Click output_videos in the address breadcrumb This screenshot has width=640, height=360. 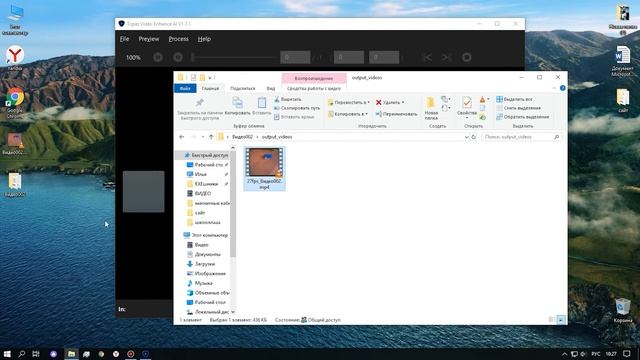(x=277, y=137)
